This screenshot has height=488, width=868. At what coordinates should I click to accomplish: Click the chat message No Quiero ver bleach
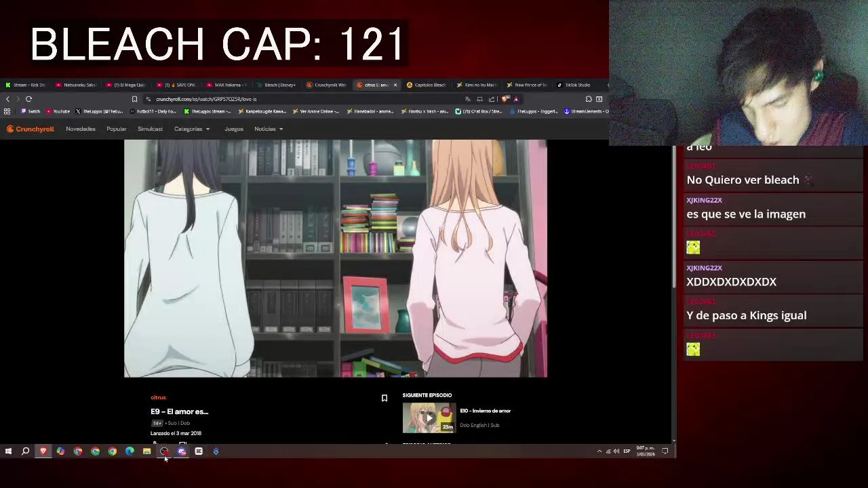coord(743,180)
